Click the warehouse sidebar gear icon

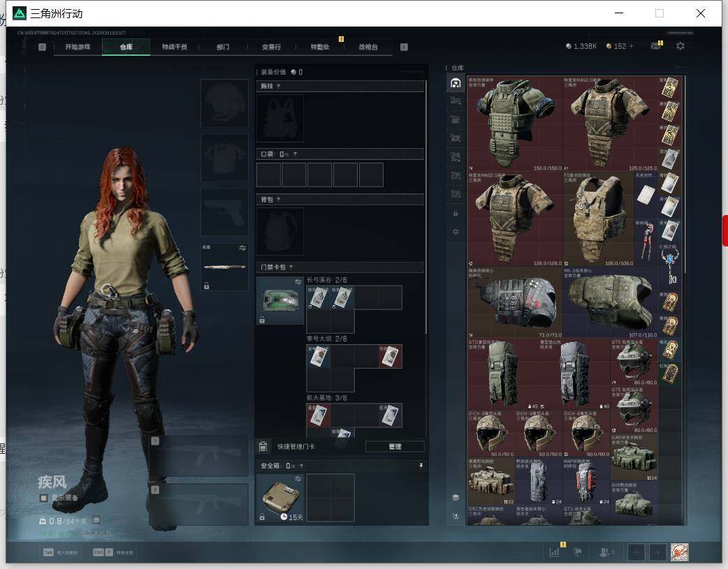(x=456, y=232)
